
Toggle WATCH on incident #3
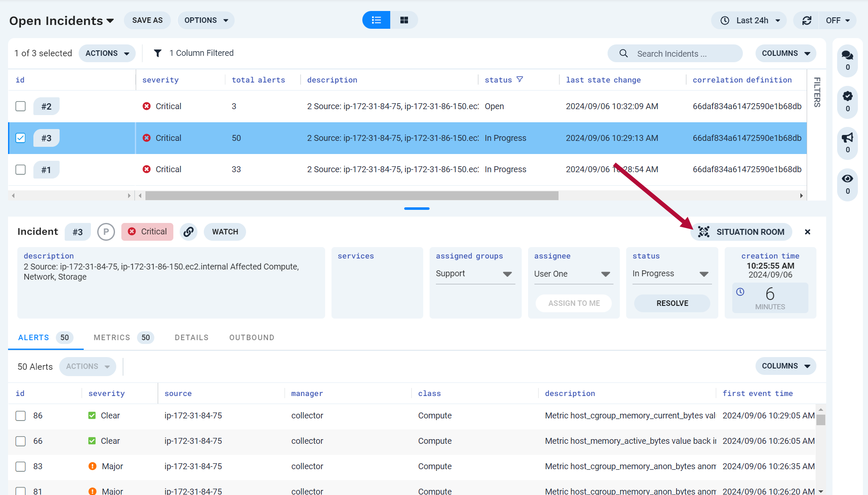225,232
